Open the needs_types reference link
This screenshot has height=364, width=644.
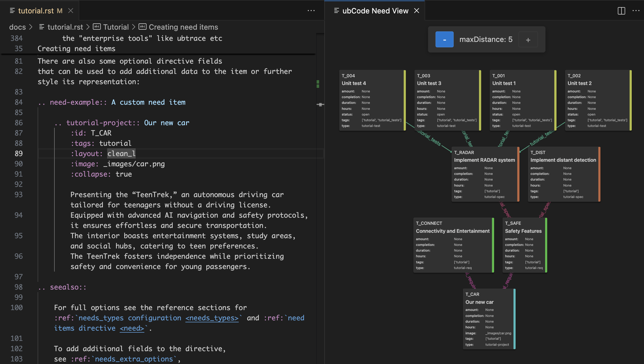[212, 318]
